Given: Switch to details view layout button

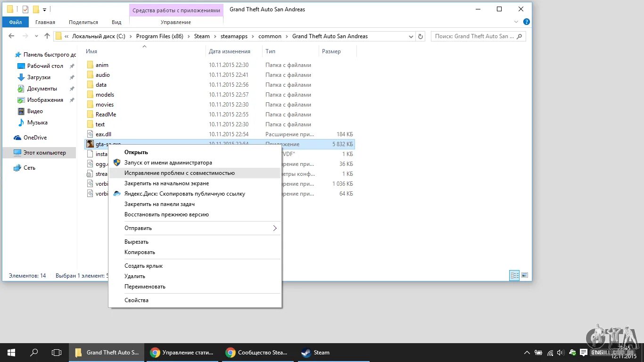Looking at the screenshot, I should (x=514, y=275).
